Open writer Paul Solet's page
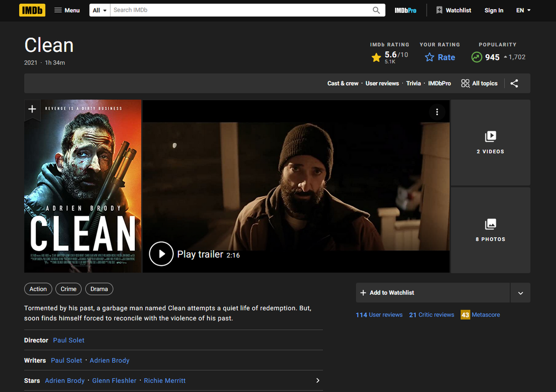556x392 pixels. click(x=66, y=361)
